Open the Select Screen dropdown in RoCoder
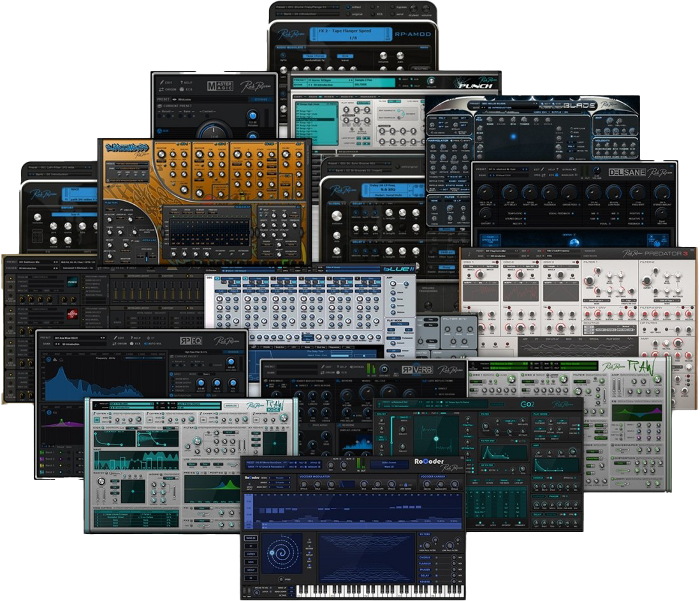 389,464
